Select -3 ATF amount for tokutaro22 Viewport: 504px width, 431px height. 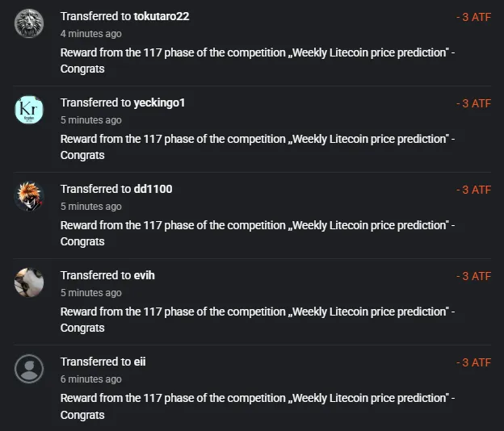point(473,17)
